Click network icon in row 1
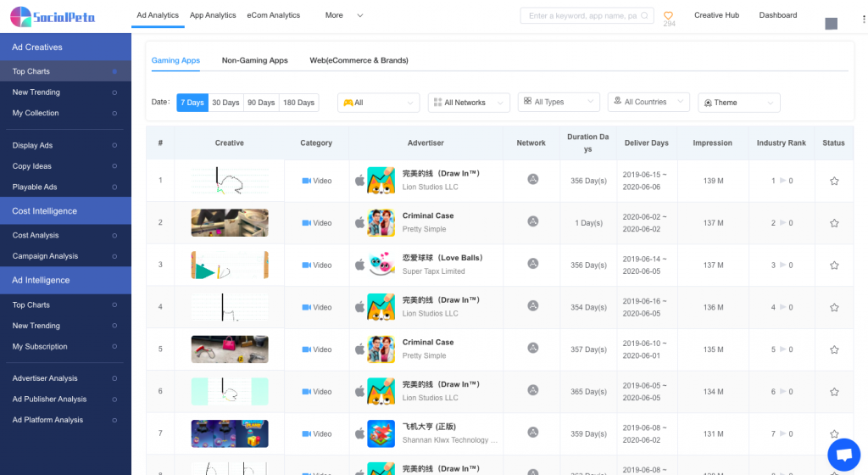This screenshot has height=475, width=868. 532,179
